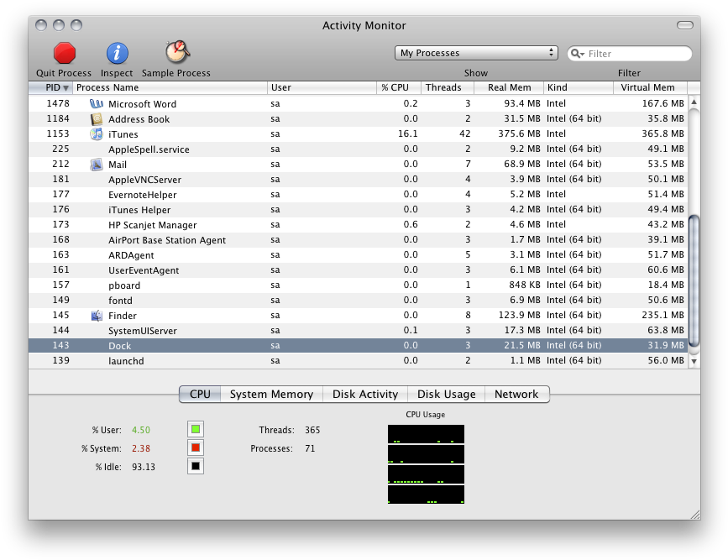This screenshot has width=728, height=560.
Task: Select the UserEventAgent process row
Action: (x=358, y=270)
